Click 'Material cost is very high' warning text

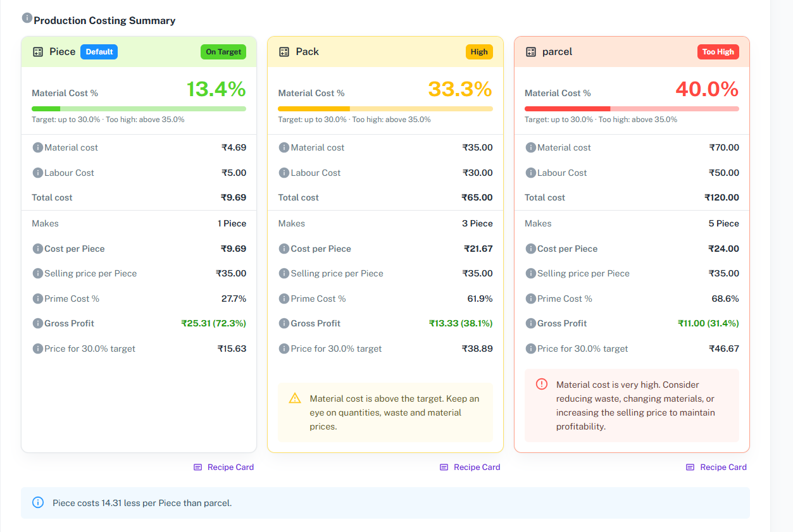point(635,405)
